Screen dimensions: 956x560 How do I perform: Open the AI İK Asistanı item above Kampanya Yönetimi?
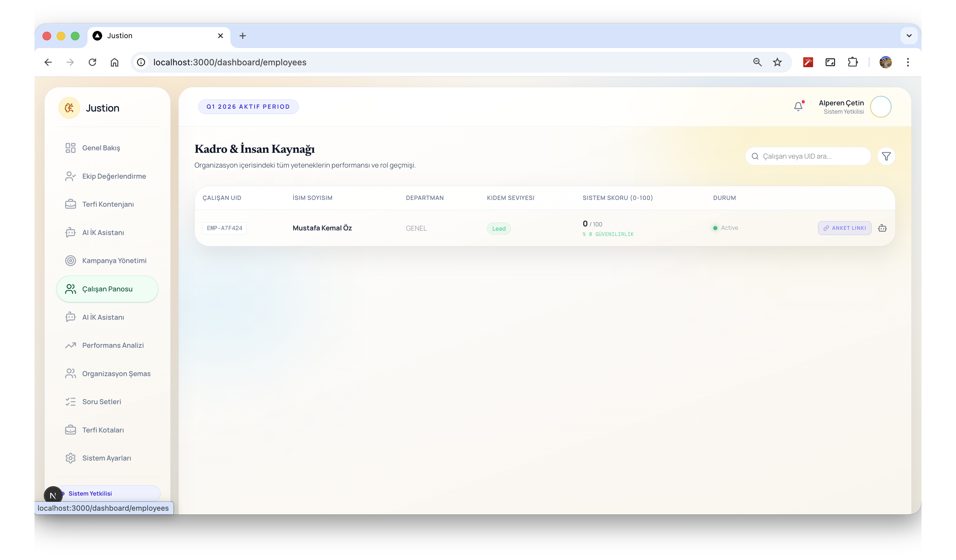tap(107, 233)
